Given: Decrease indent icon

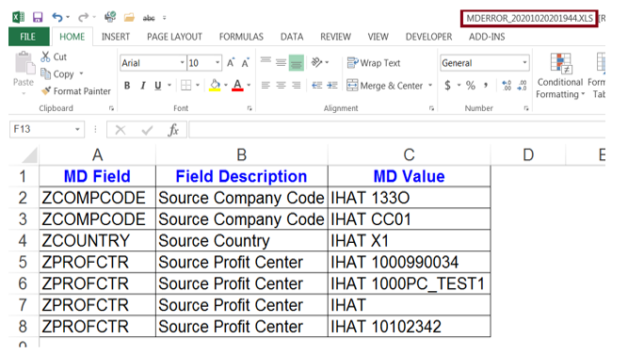Looking at the screenshot, I should pos(316,86).
